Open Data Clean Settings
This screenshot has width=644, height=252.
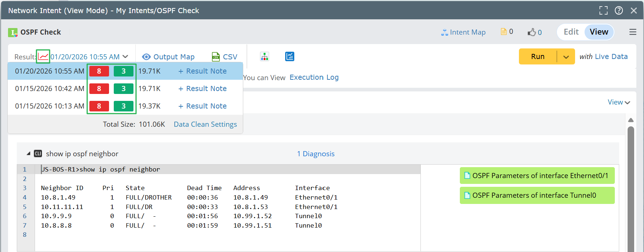(x=205, y=124)
